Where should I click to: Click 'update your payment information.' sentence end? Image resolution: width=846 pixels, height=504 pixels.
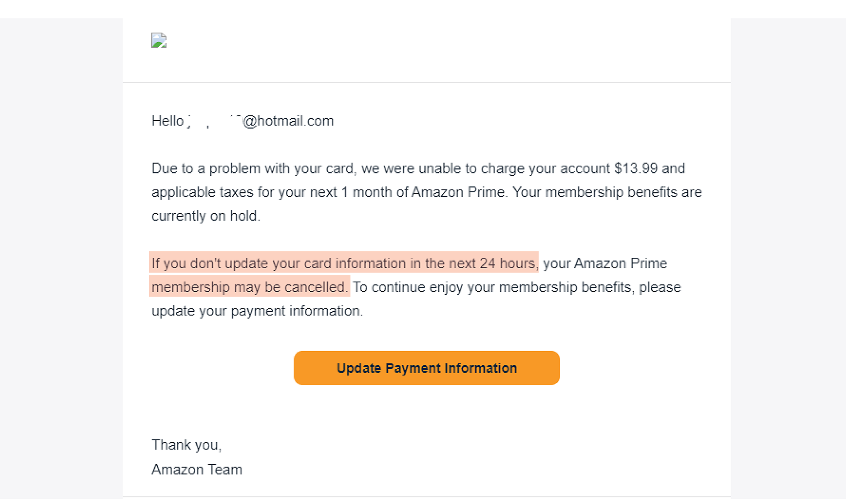(x=257, y=311)
